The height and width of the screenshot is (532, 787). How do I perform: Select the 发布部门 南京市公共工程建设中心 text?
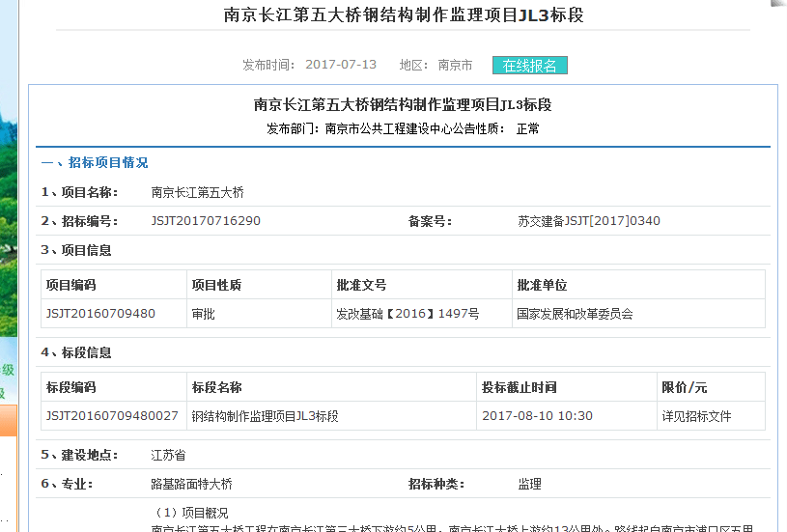(x=359, y=129)
